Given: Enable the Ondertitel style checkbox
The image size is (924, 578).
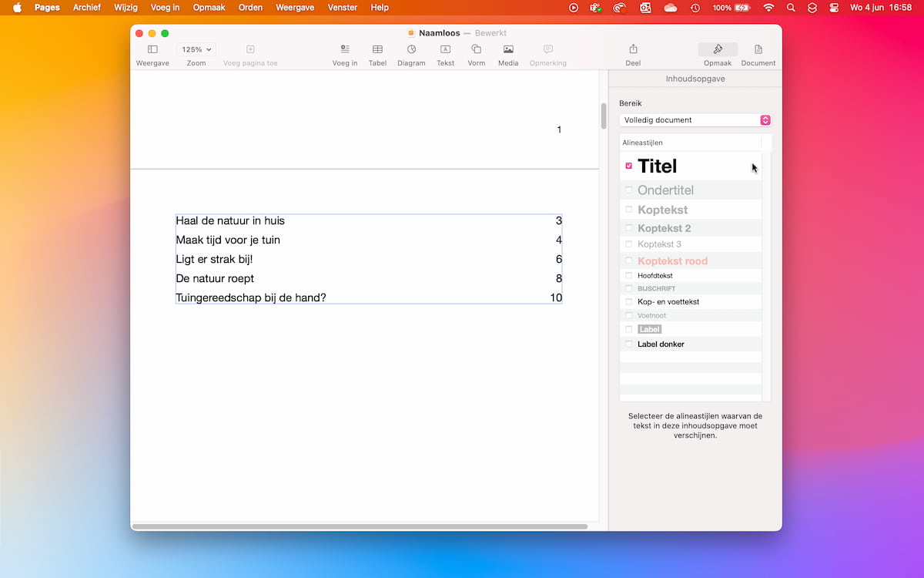Looking at the screenshot, I should 629,190.
